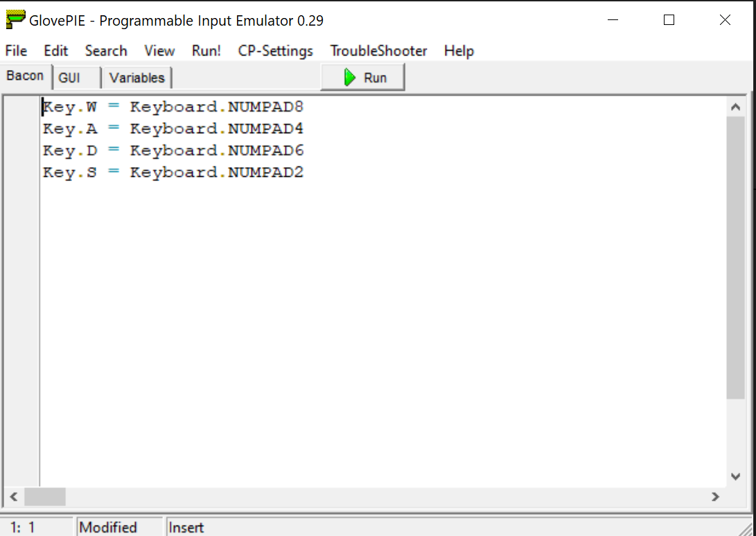The image size is (756, 536).
Task: Click the horizontal scrollbar left arrow
Action: pos(13,496)
